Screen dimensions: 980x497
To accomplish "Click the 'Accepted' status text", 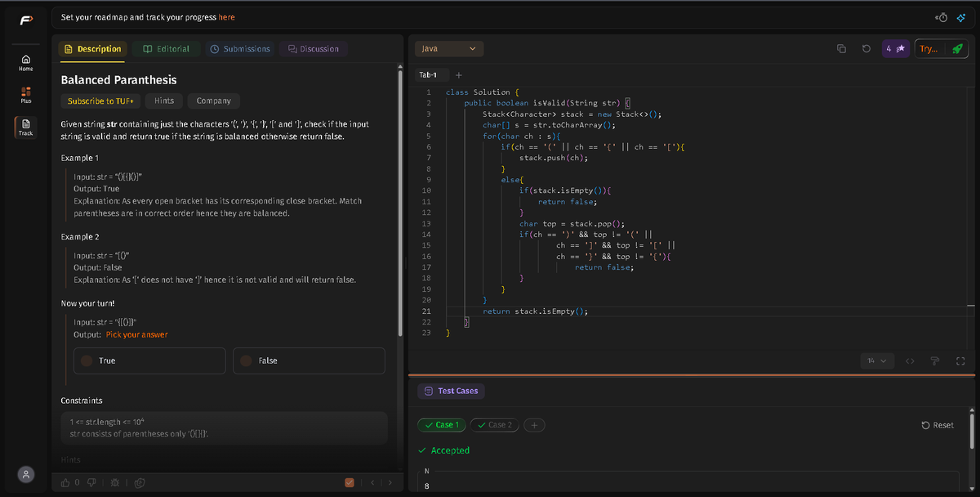I will [450, 450].
